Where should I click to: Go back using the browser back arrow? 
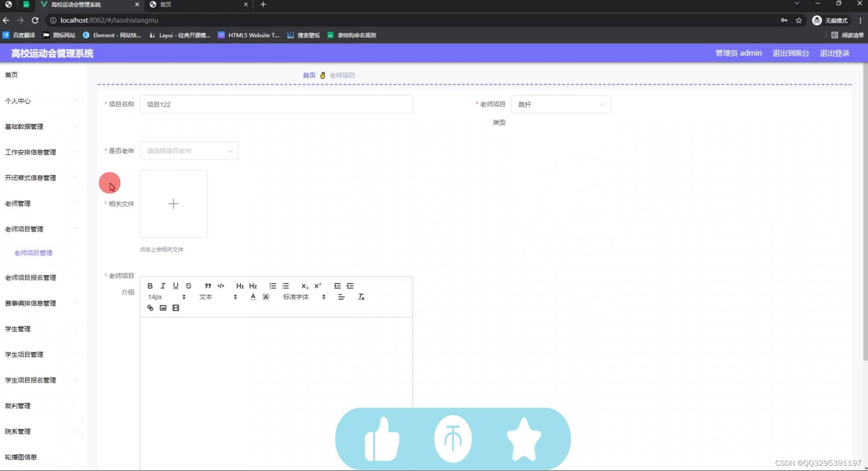click(x=6, y=20)
